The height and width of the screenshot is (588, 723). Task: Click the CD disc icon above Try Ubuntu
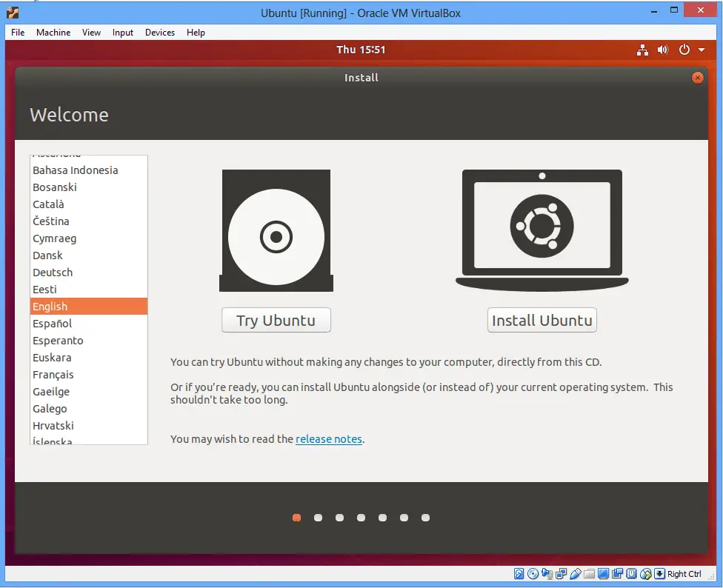point(276,230)
